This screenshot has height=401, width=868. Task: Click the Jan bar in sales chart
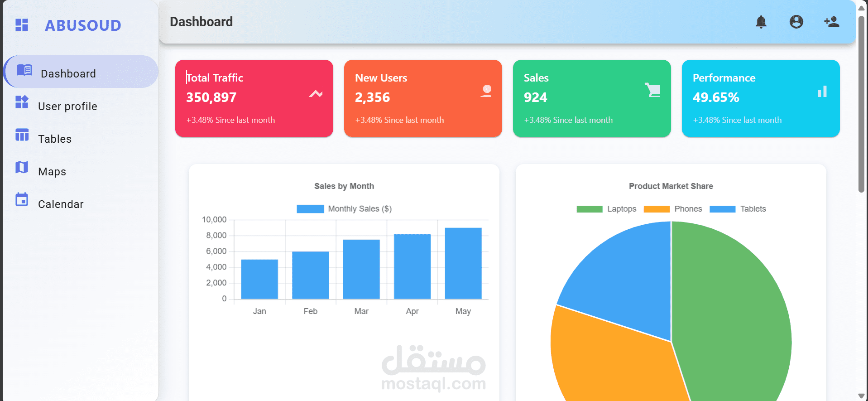(x=259, y=279)
